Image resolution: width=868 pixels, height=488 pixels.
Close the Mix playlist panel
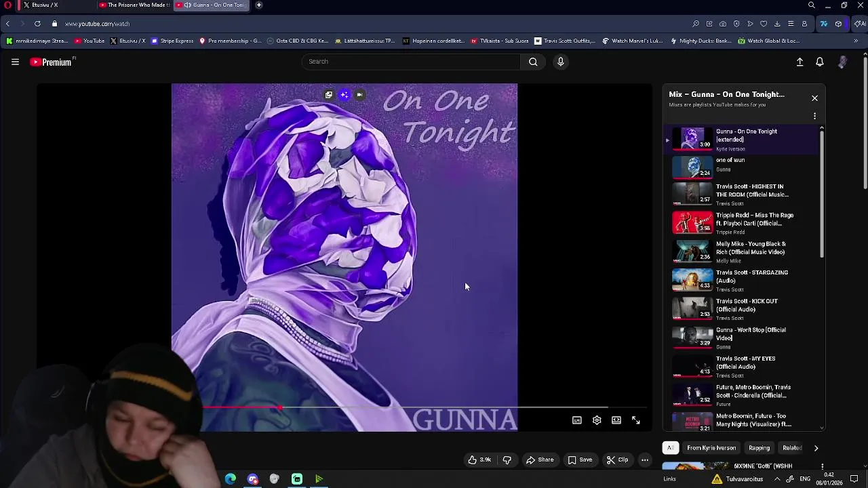tap(814, 98)
